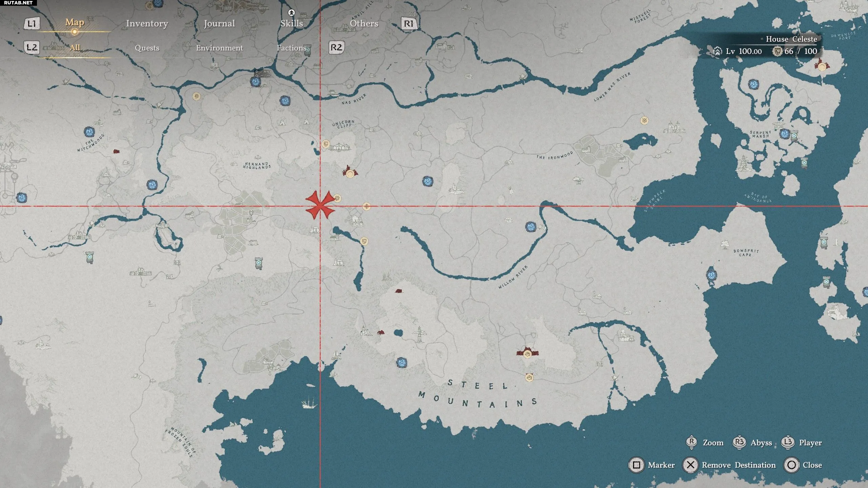Click the Abyss R3 toggle
Viewport: 868px width, 488px height.
click(739, 443)
